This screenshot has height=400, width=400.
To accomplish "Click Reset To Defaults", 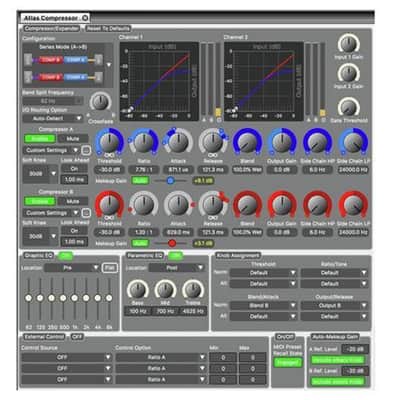I will [107, 29].
